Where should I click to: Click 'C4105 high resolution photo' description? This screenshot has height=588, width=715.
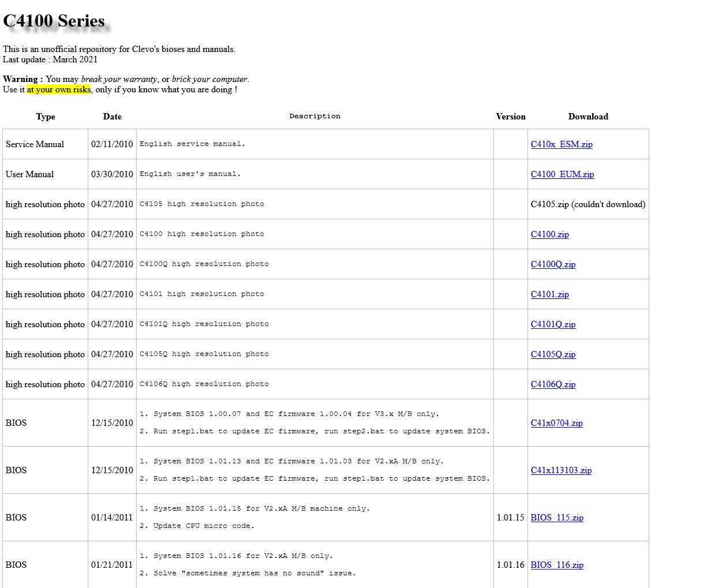pos(202,204)
